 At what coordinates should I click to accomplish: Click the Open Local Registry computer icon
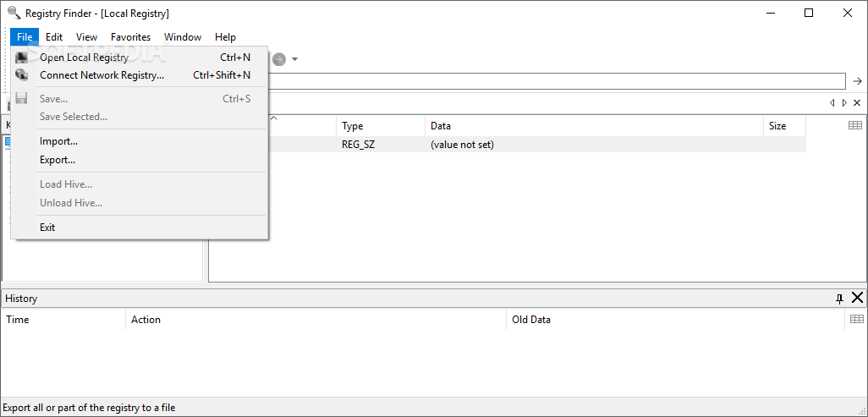click(x=22, y=57)
